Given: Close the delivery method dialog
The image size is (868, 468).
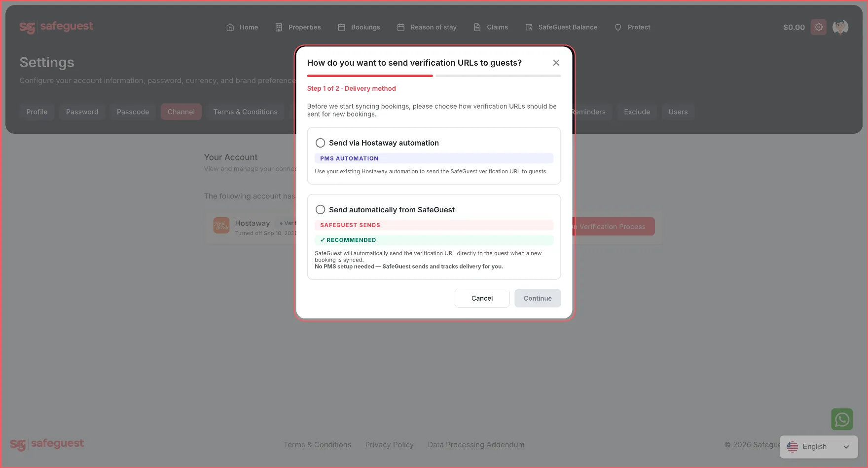Looking at the screenshot, I should (556, 63).
